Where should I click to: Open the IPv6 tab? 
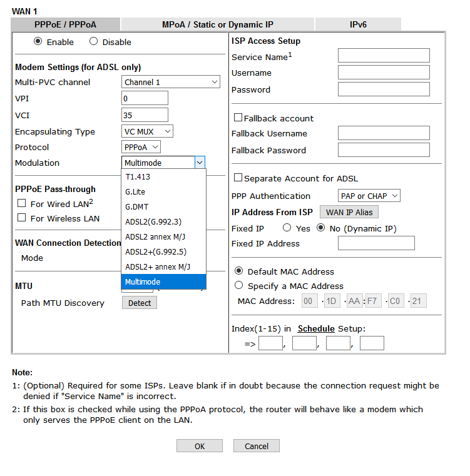[x=358, y=24]
